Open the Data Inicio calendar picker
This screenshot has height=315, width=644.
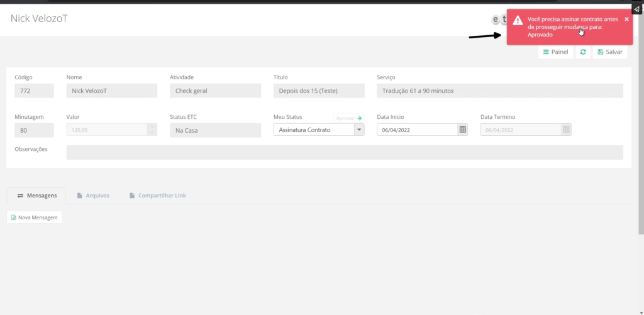click(x=463, y=130)
